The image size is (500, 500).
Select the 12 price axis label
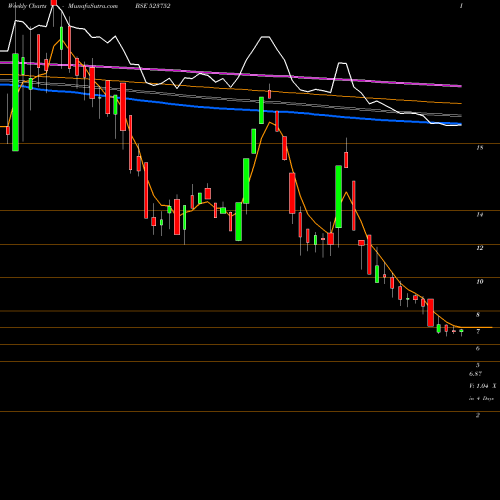(x=480, y=248)
